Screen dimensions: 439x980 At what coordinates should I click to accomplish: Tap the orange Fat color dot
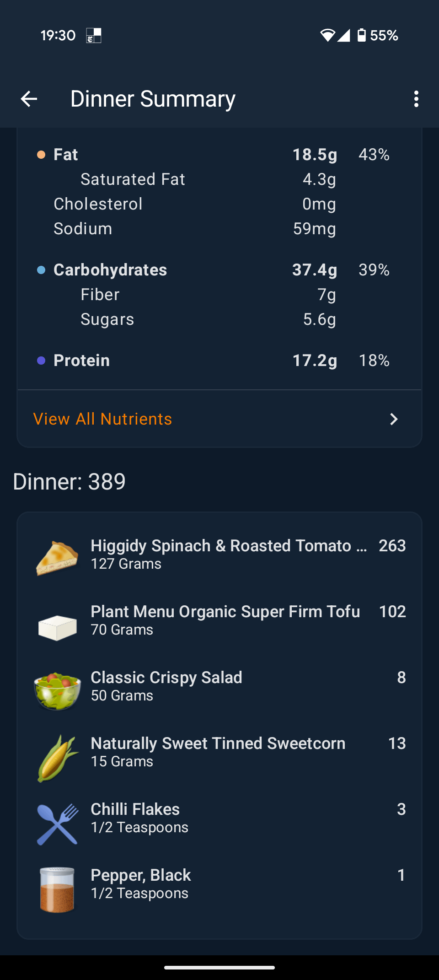click(41, 155)
